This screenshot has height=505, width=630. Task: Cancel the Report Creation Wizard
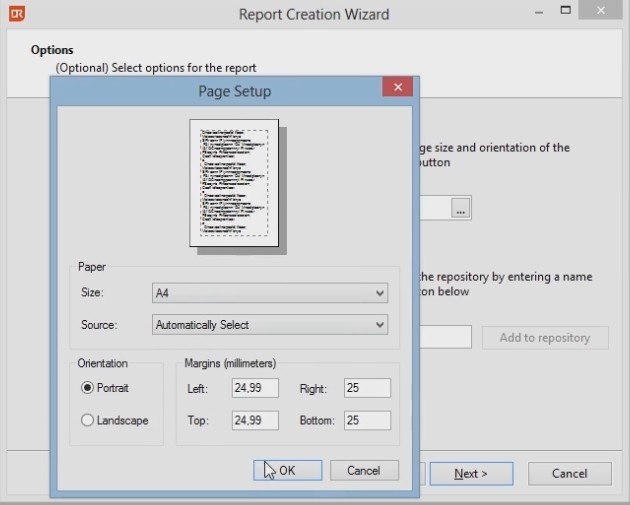(569, 474)
